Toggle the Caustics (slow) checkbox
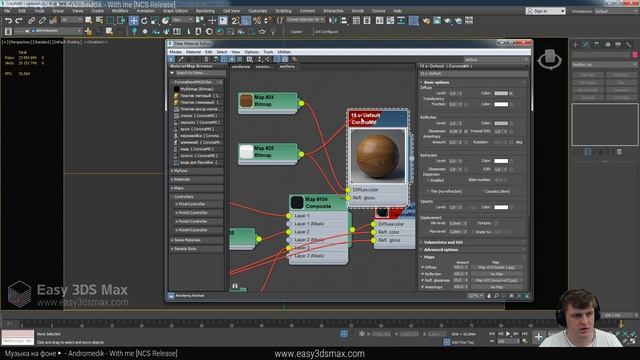Screen dimensions: 640x360 click(483, 191)
